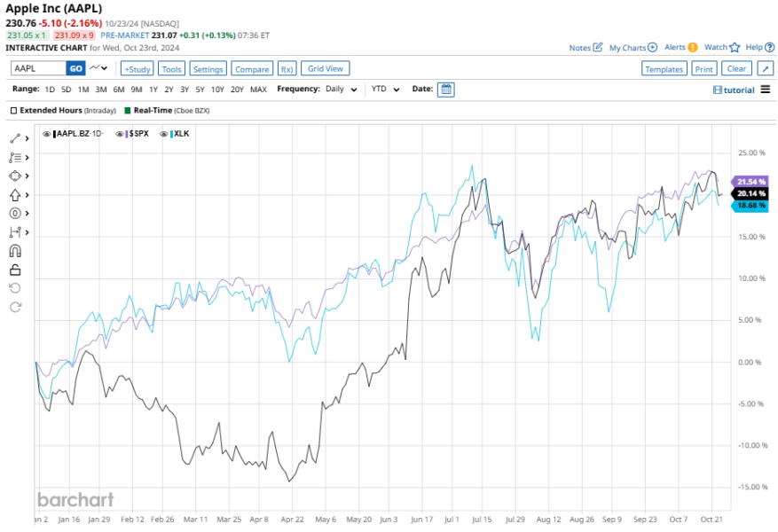Open chart Settings button
The image size is (778, 532).
click(208, 68)
